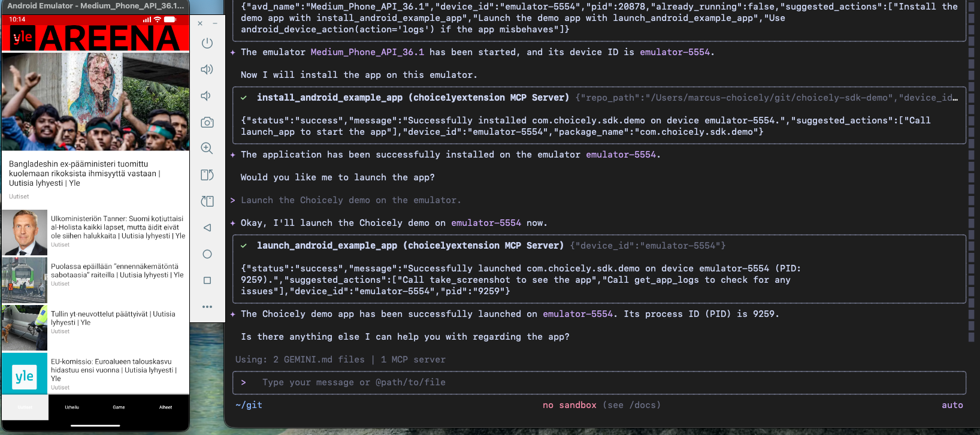
Task: Click the battery icon in phone status bar
Action: (x=170, y=19)
